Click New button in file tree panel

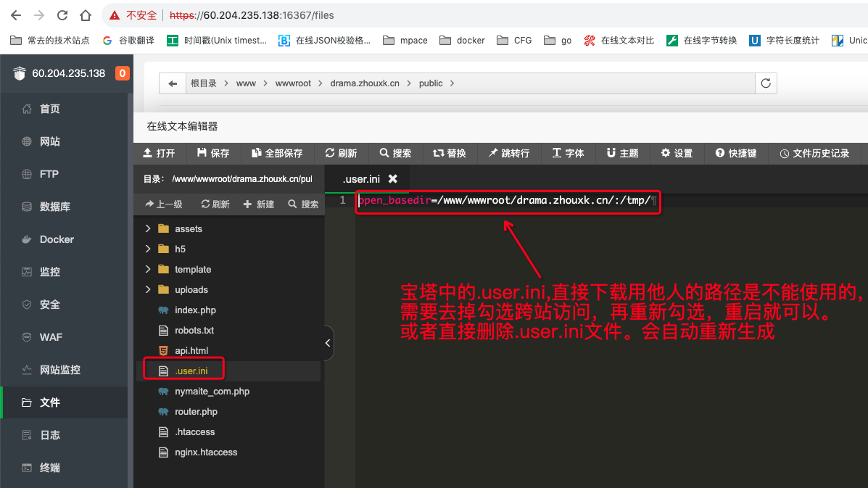[259, 204]
